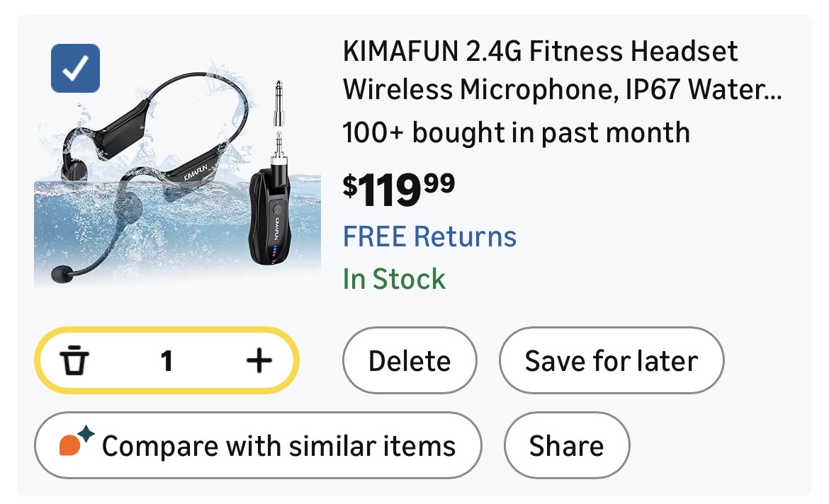829x504 pixels.
Task: Open the KIMAFUN Fitness Headset title link
Action: pyautogui.click(x=541, y=52)
